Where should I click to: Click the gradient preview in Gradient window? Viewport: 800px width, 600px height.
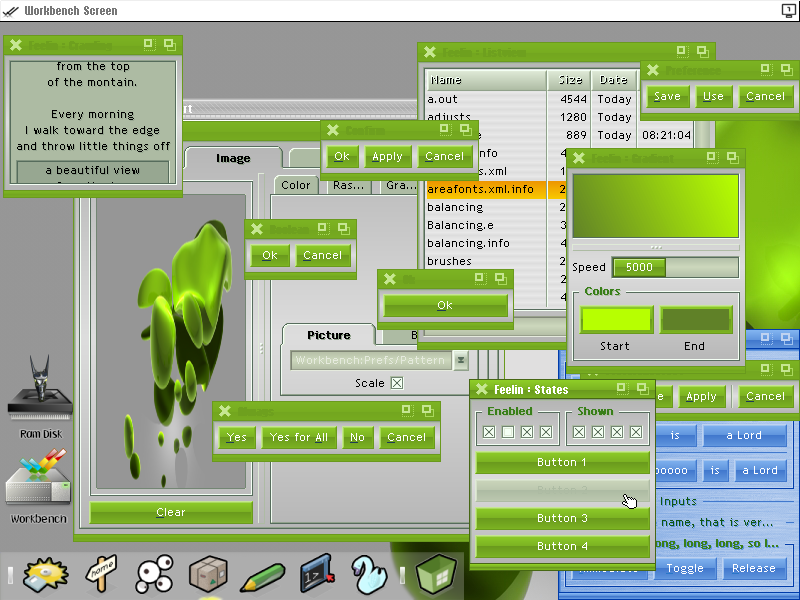pos(656,206)
